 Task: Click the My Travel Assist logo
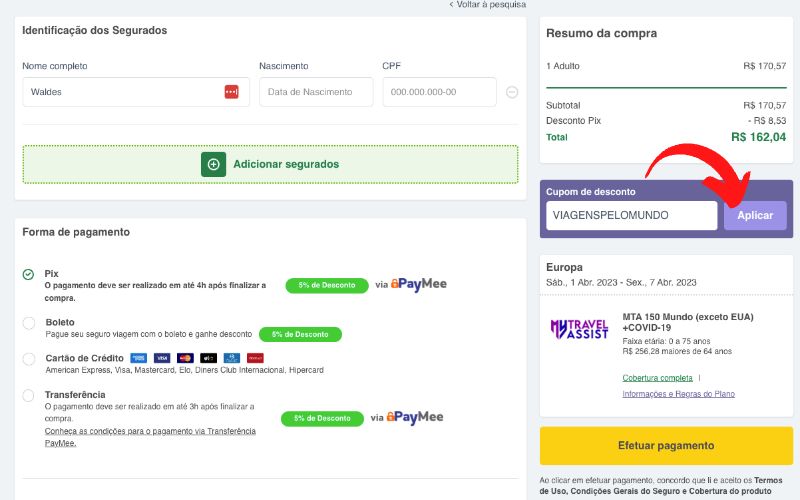click(580, 329)
